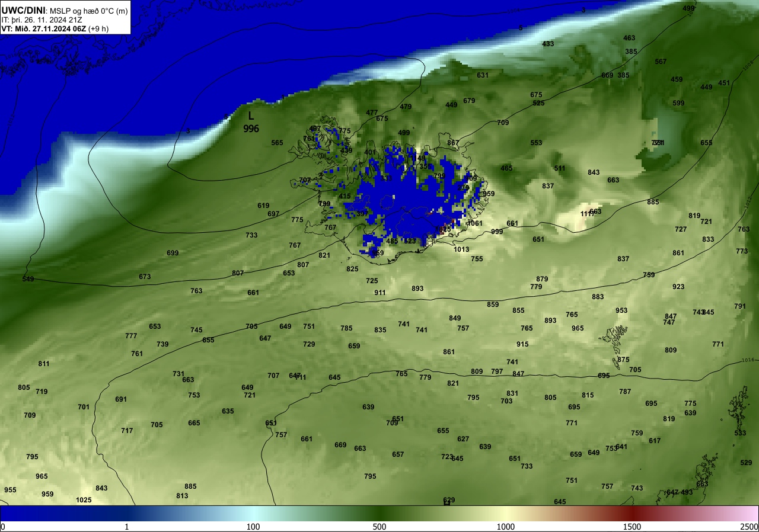This screenshot has height=532, width=759.
Task: Click the 717 map value
Action: coord(127,431)
